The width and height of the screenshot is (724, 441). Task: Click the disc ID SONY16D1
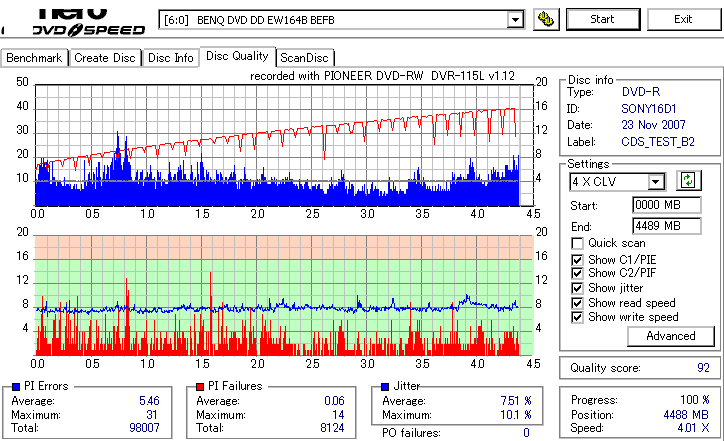point(648,109)
